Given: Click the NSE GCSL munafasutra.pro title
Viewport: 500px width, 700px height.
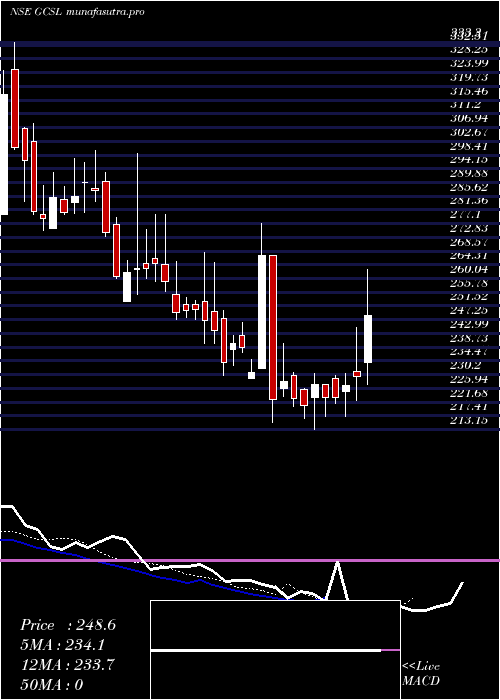Looking at the screenshot, I should (77, 12).
